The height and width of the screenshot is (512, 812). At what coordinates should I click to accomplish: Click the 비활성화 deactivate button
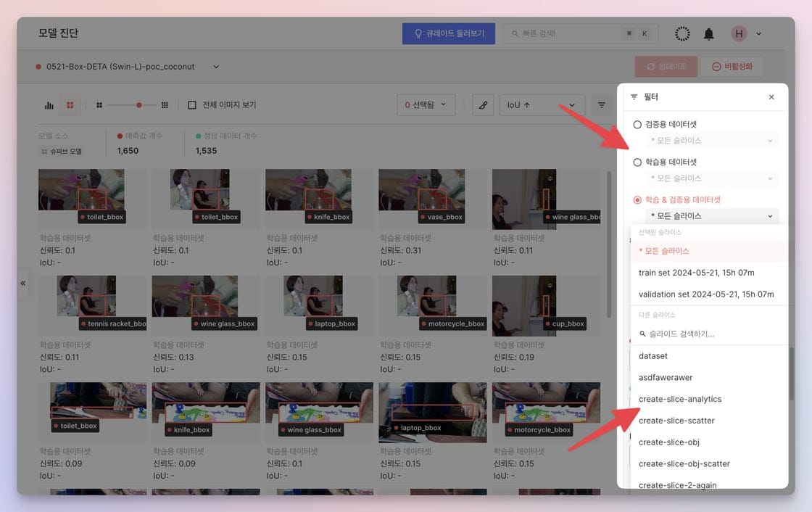pos(732,66)
